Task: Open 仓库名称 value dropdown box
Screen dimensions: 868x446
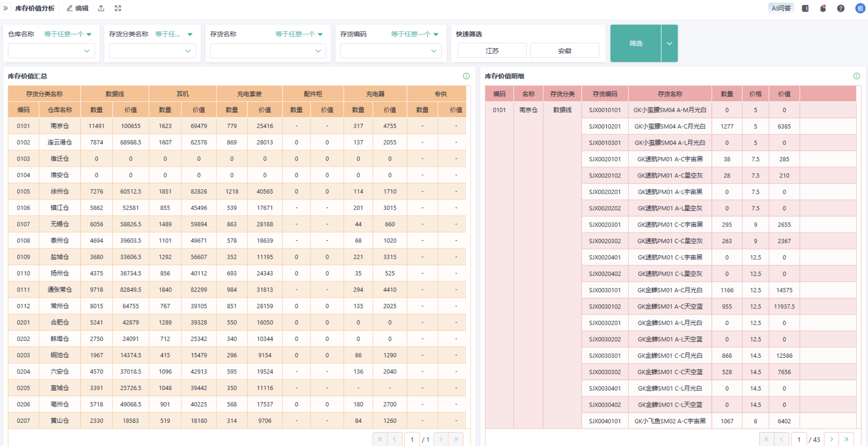Action: [51, 51]
